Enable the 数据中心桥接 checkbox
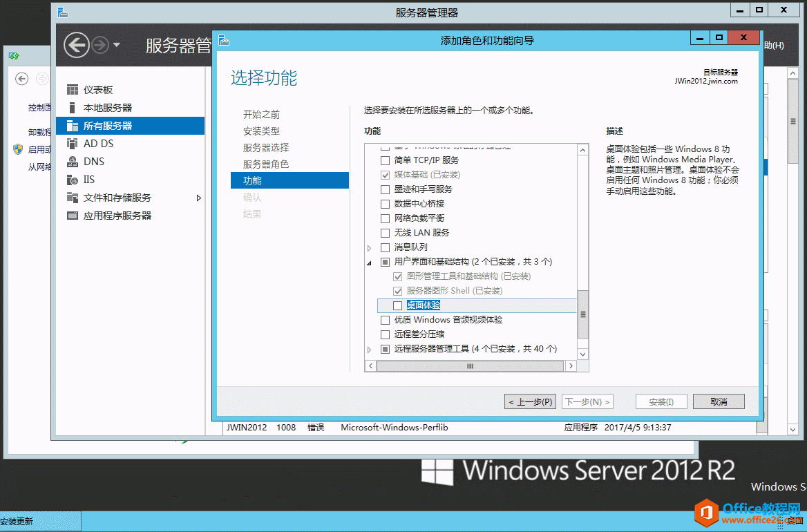 pyautogui.click(x=384, y=204)
